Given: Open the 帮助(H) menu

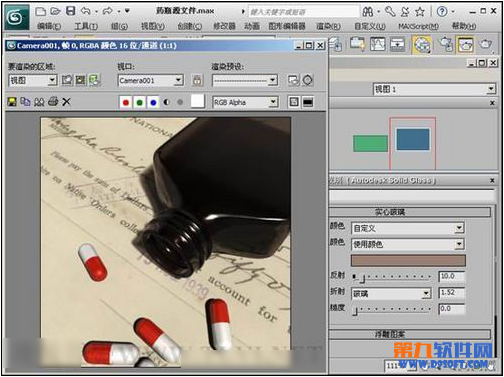Looking at the screenshot, I should click(x=464, y=26).
